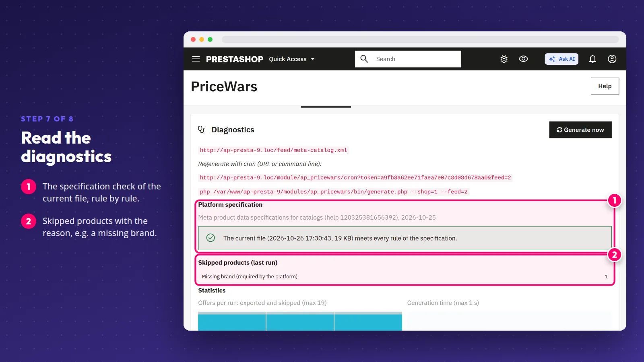Click the 'Meta product data specifications' description
This screenshot has width=644, height=362.
pyautogui.click(x=317, y=218)
